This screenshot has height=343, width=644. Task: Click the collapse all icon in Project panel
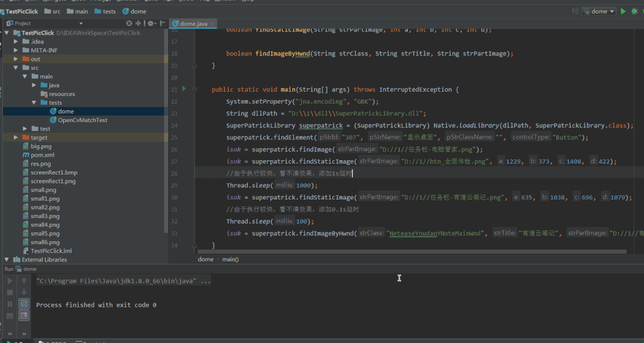tap(138, 23)
